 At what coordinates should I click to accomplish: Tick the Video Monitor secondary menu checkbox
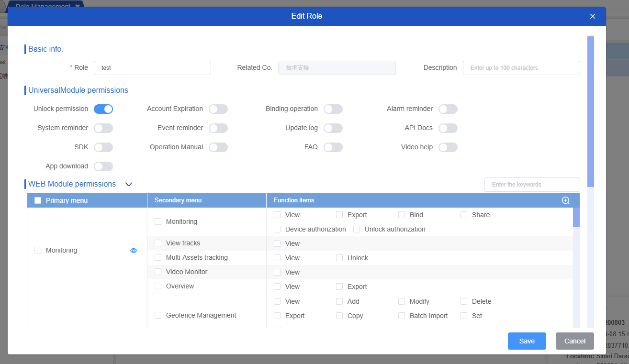pyautogui.click(x=158, y=272)
